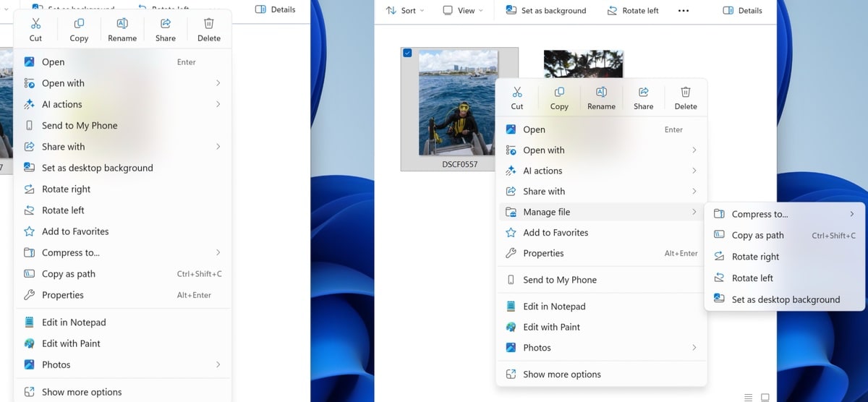Open the ellipsis See more toolbar button

pos(683,11)
